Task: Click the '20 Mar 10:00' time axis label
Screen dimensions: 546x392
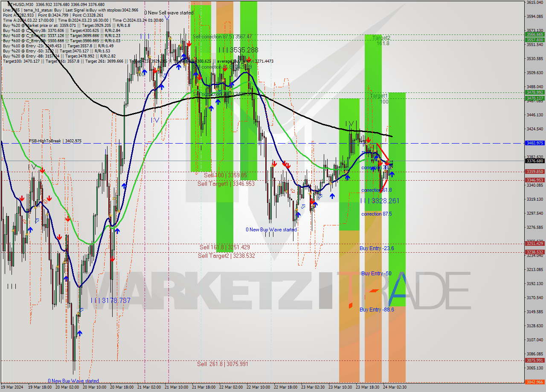Action: click(x=95, y=387)
